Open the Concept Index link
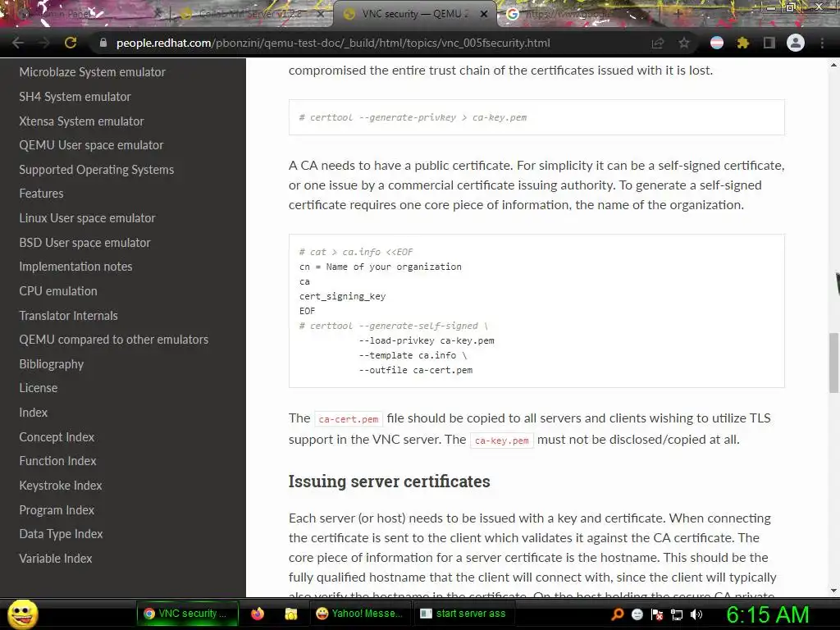This screenshot has width=840, height=630. pyautogui.click(x=57, y=437)
